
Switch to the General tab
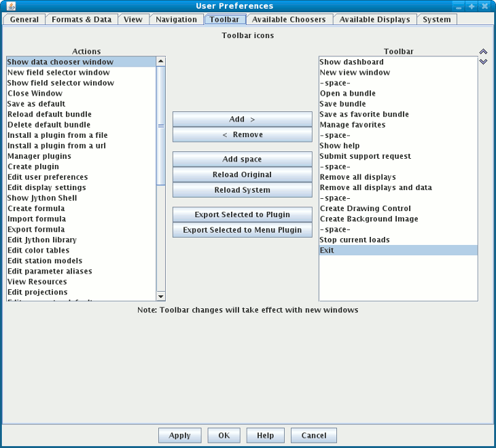(x=24, y=20)
